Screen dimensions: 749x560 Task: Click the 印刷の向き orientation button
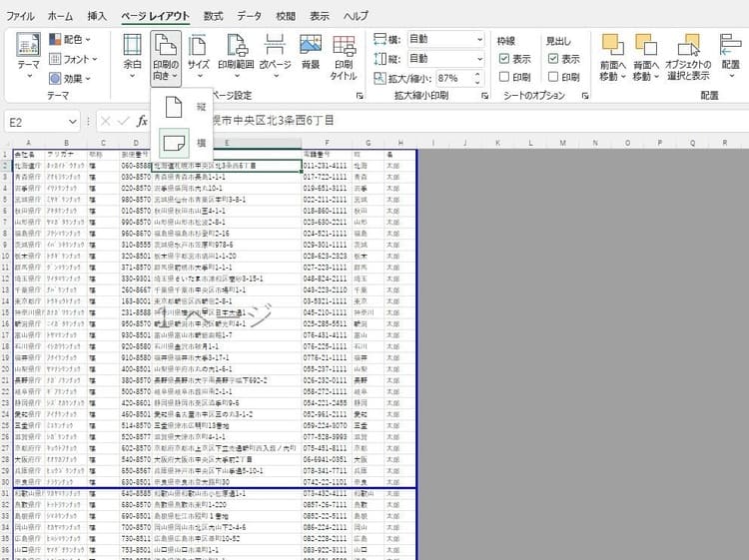(x=166, y=58)
